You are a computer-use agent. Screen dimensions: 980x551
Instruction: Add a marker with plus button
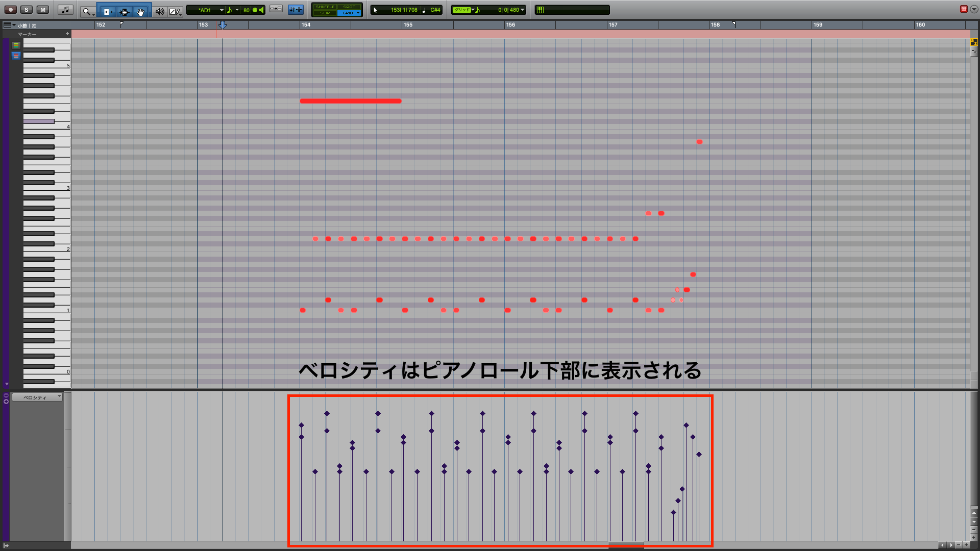[67, 34]
